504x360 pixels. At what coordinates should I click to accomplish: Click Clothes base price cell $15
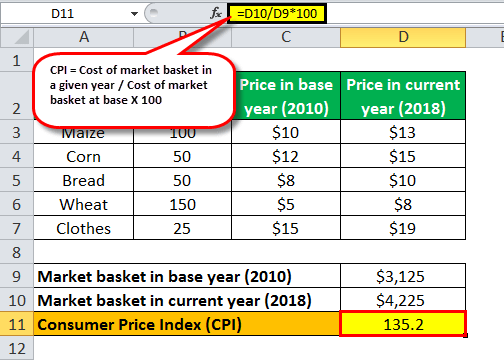(x=286, y=228)
